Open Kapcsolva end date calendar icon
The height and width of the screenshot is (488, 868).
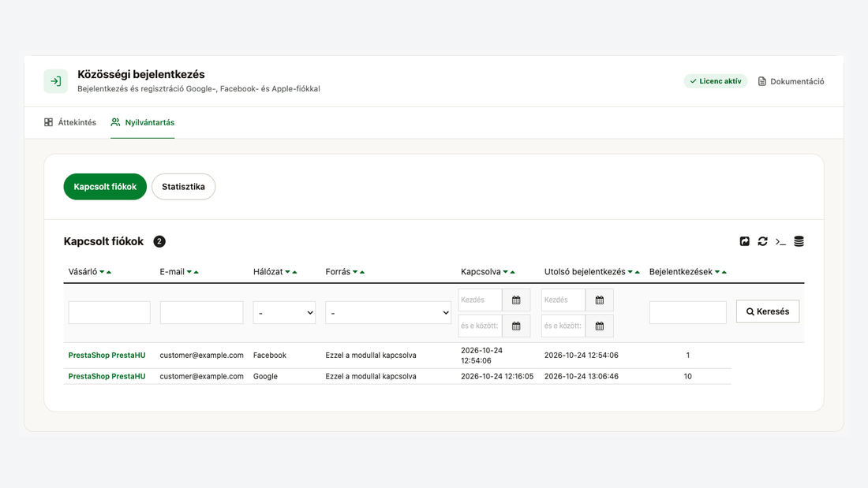(516, 326)
